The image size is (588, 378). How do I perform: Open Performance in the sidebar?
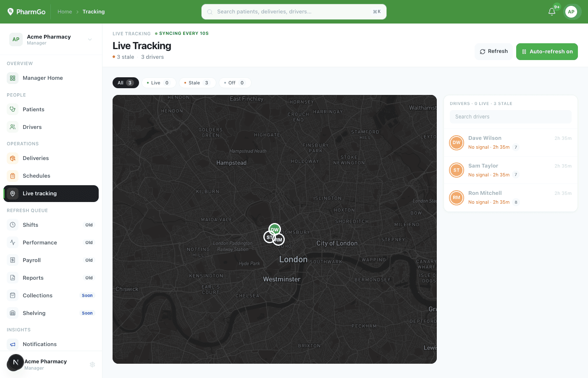coord(51,243)
